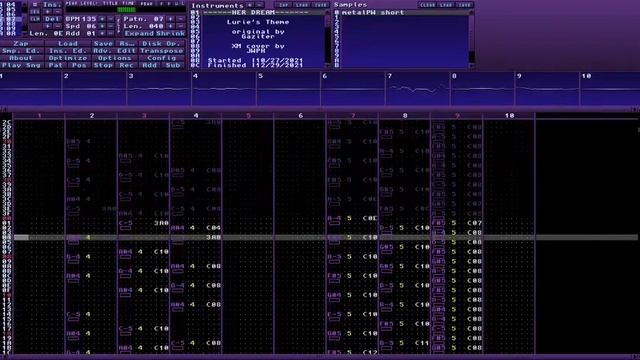The width and height of the screenshot is (640, 360).
Task: Click minus button beside SEQ
Action: click(58, 12)
